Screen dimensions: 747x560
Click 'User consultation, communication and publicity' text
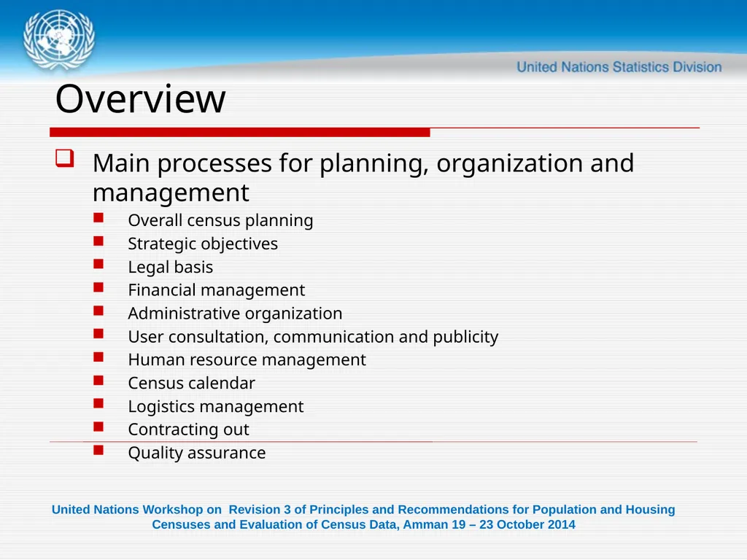313,337
